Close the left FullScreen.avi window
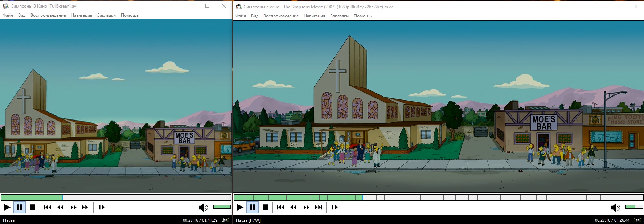 pos(224,6)
